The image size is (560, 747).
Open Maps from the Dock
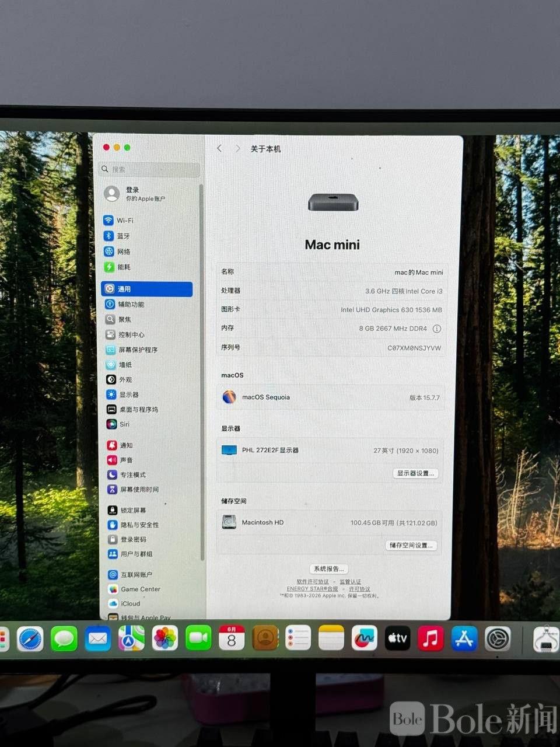point(131,638)
